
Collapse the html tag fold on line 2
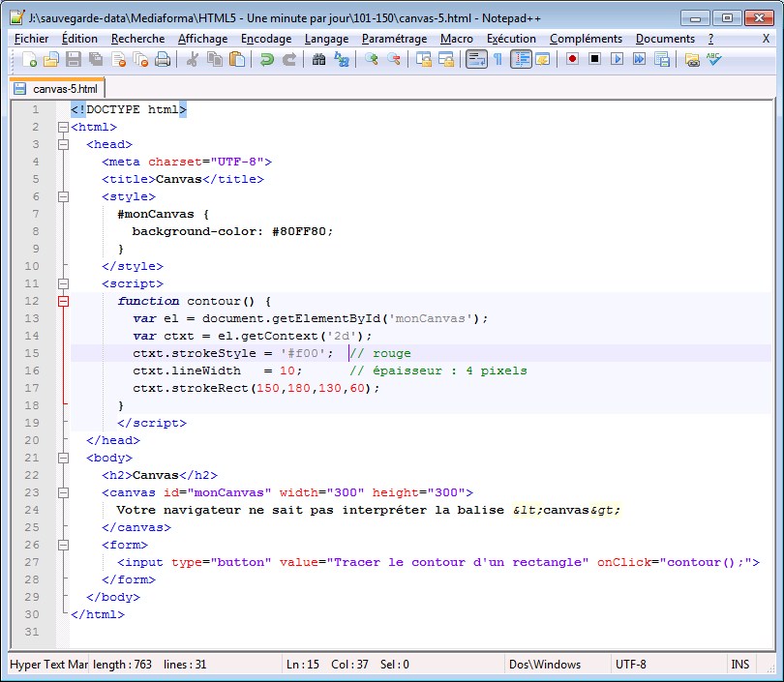[64, 127]
